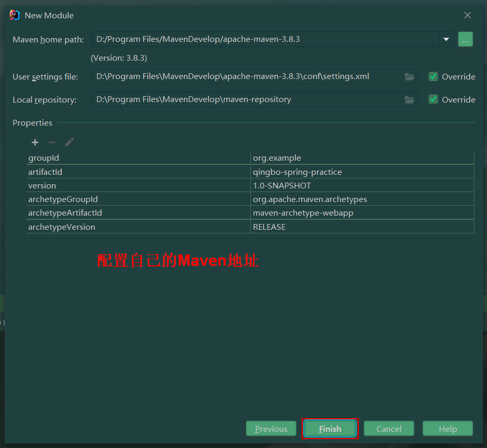Click the remove property minus icon
Image resolution: width=487 pixels, height=448 pixels.
(51, 142)
